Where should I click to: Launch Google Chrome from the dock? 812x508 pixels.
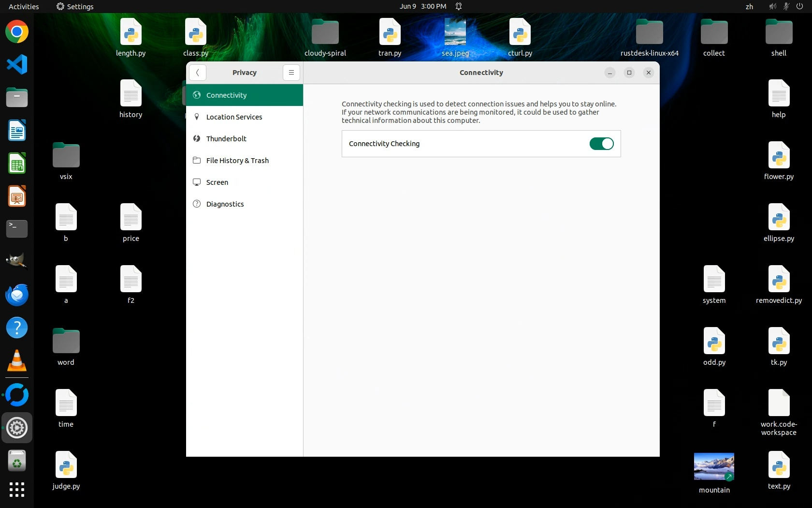(17, 32)
